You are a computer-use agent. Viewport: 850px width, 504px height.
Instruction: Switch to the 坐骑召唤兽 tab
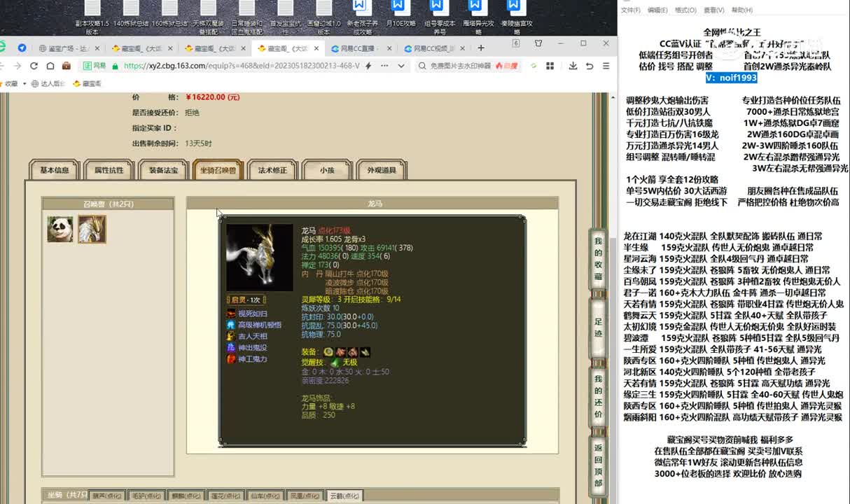[x=218, y=170]
